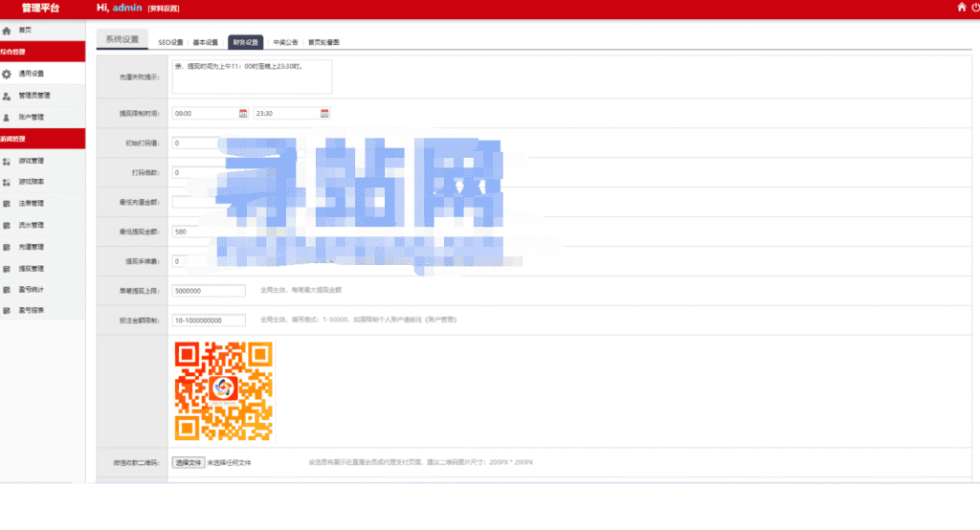Image resolution: width=980 pixels, height=530 pixels.
Task: Collapse the red 游戏管理 section header
Action: click(42, 139)
